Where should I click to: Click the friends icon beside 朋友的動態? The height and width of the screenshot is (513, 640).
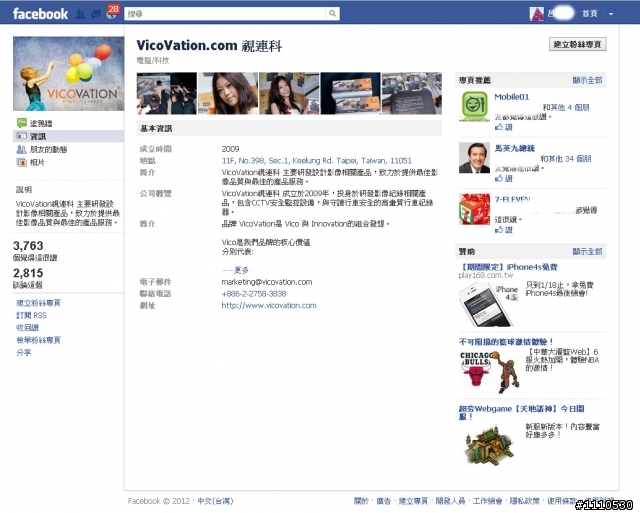22,149
